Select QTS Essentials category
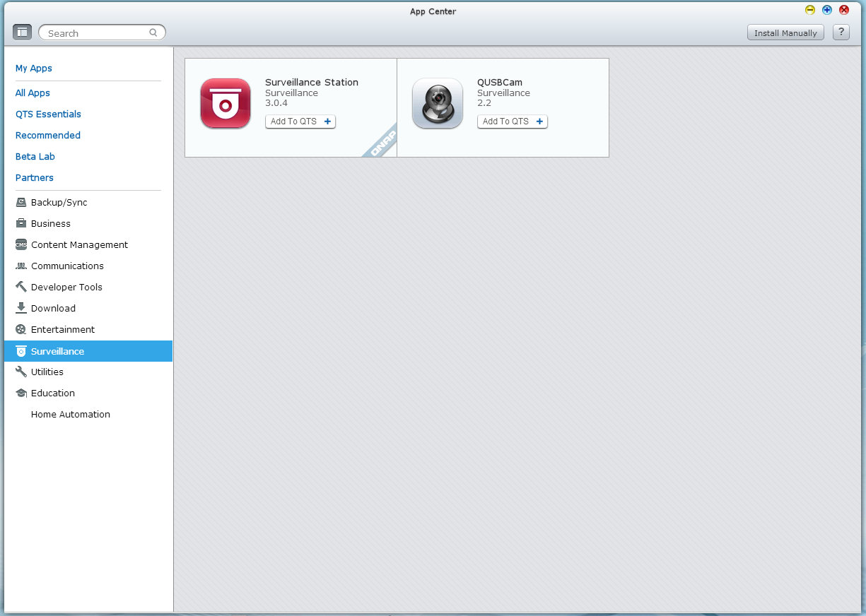The width and height of the screenshot is (866, 616). (x=48, y=114)
